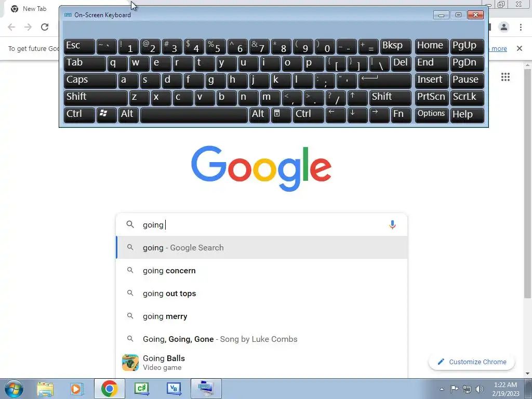This screenshot has width=532, height=399.
Task: Open the VB taskbar application icon
Action: point(174,389)
